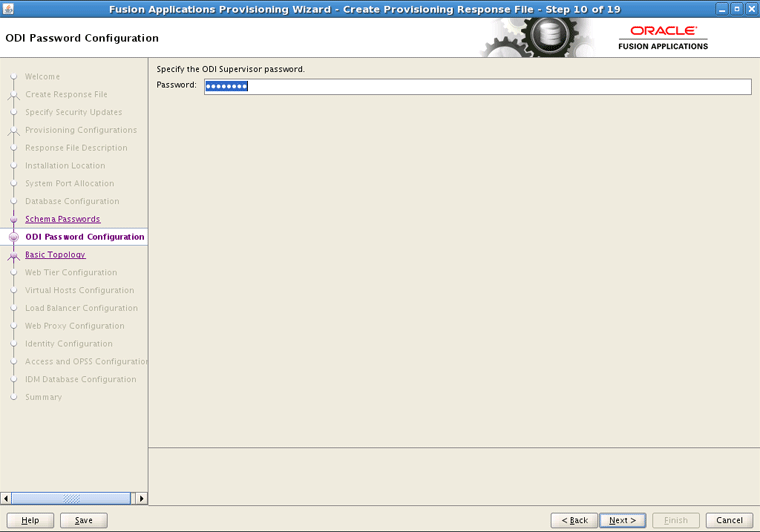Select ODI Password Configuration step
760x532 pixels.
click(x=85, y=237)
